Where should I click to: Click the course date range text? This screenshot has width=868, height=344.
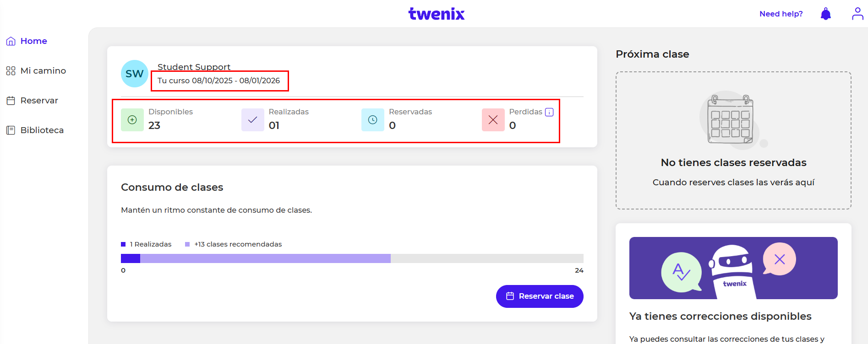(218, 81)
